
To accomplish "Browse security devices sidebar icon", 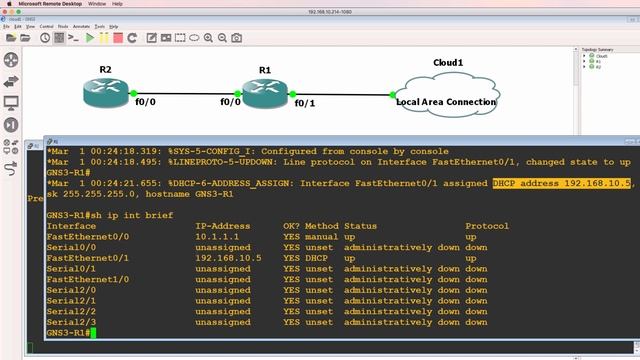I will pos(11,125).
